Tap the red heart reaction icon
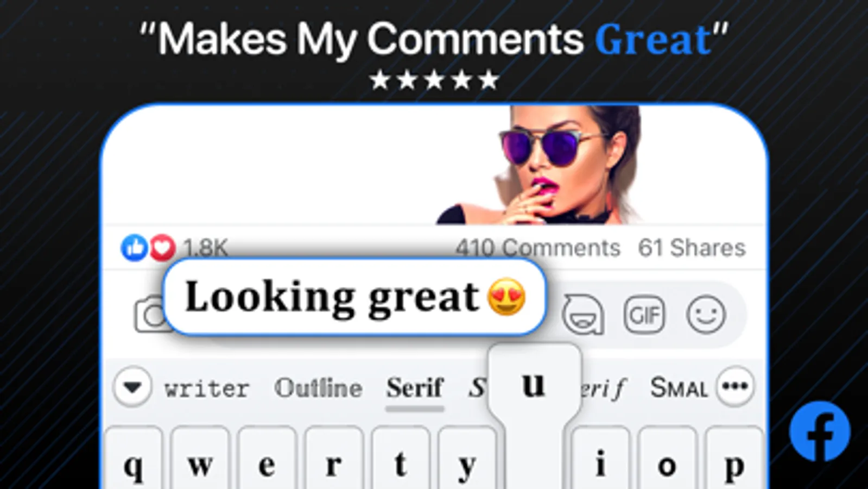Screen dimensions: 868x489 tap(162, 248)
